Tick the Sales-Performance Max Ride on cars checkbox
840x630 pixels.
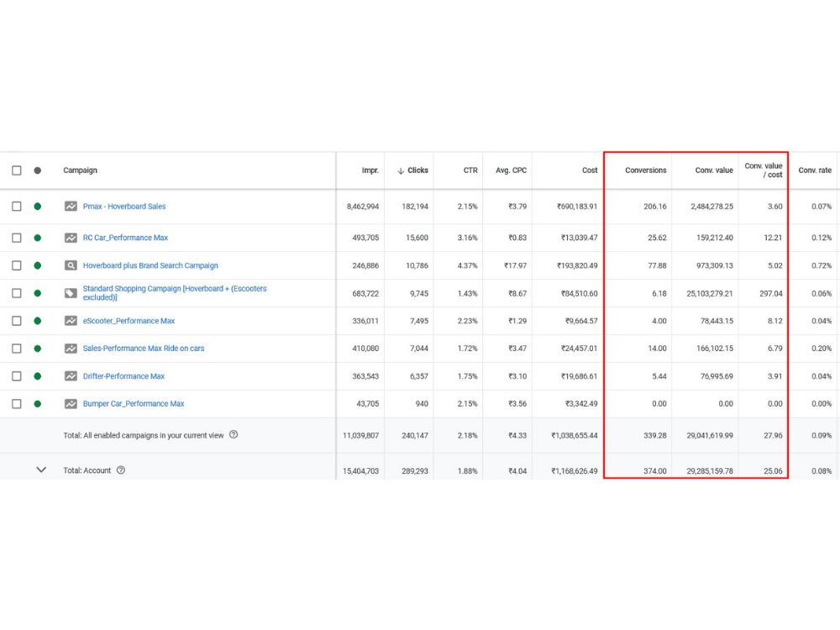[17, 349]
